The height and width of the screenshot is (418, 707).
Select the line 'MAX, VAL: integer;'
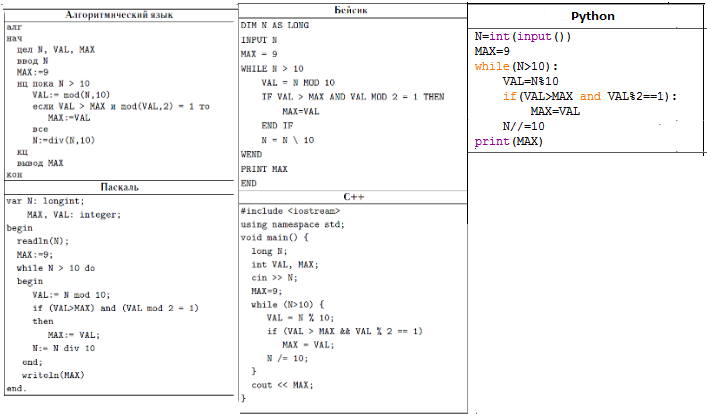[x=74, y=215]
